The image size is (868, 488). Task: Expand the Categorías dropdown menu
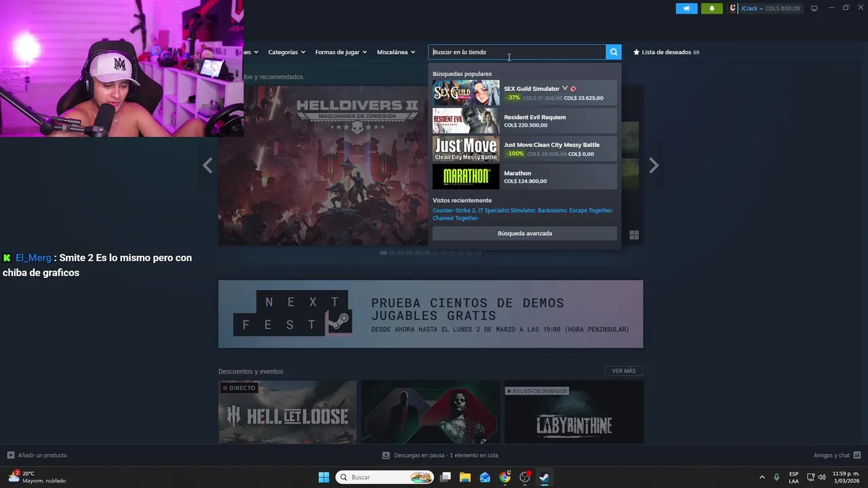click(286, 52)
